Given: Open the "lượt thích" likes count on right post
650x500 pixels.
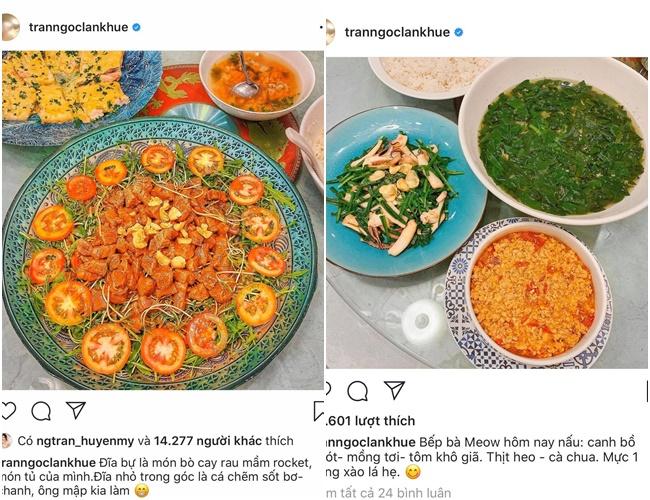Looking at the screenshot, I should click(x=374, y=420).
